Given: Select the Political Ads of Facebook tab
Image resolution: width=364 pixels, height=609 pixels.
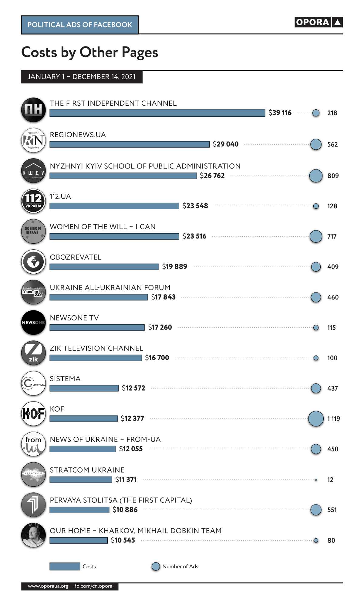Looking at the screenshot, I should point(80,25).
